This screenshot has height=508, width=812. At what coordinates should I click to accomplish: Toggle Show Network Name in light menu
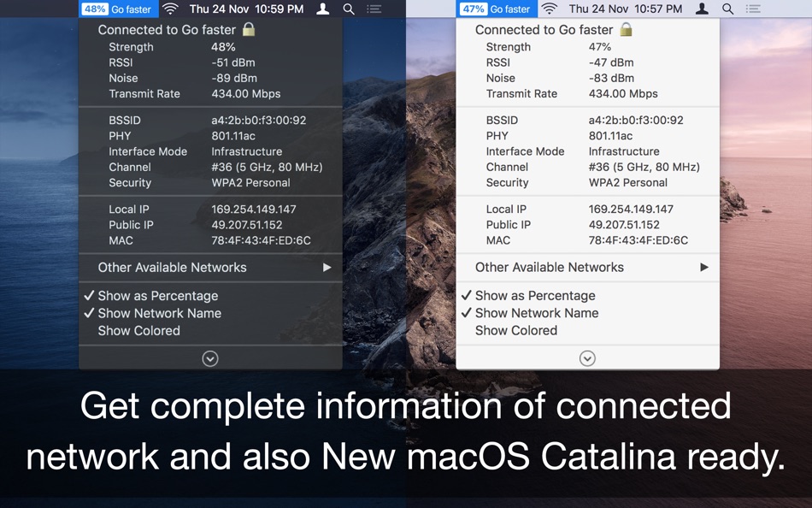[588, 313]
